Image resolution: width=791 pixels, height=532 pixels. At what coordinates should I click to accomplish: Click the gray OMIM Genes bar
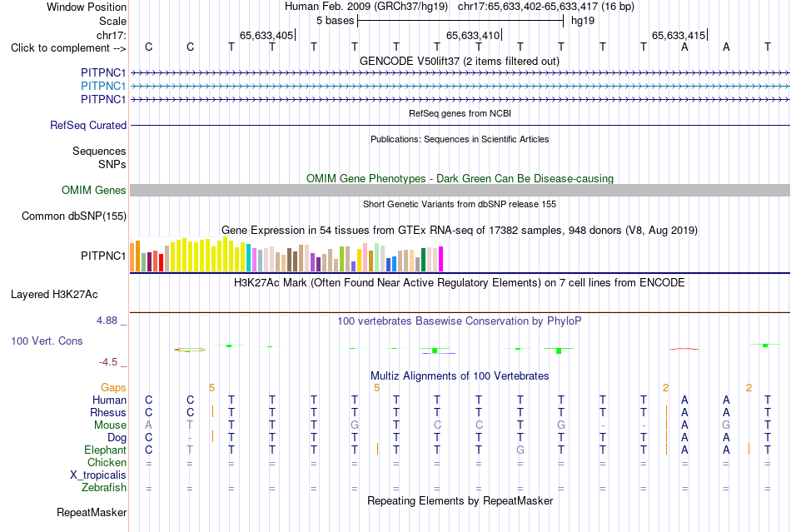tap(460, 190)
